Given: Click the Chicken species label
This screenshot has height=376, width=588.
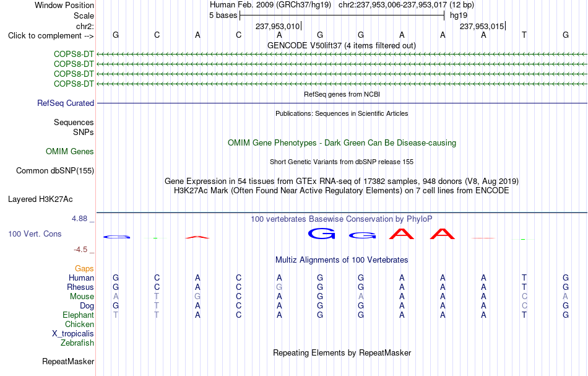Looking at the screenshot, I should (x=79, y=324).
